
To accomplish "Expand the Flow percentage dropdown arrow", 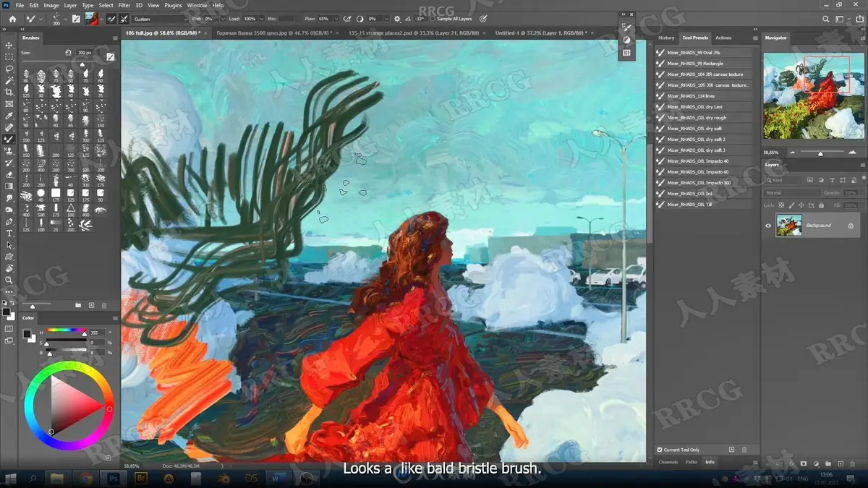I will (336, 19).
